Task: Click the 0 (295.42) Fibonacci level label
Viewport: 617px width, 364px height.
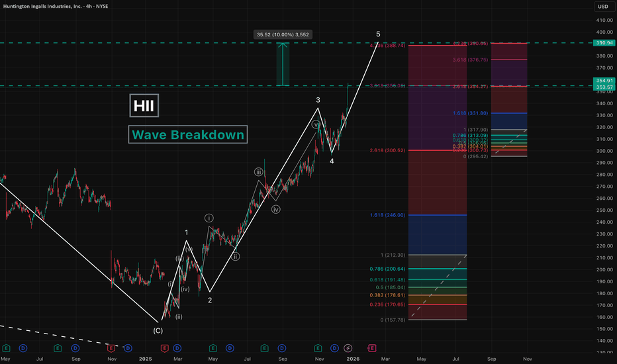Action: tap(476, 157)
